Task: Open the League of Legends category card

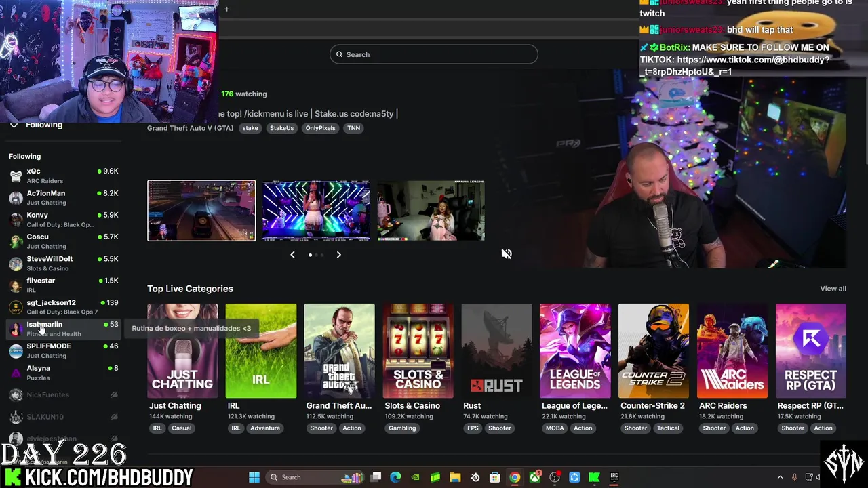Action: [x=575, y=350]
